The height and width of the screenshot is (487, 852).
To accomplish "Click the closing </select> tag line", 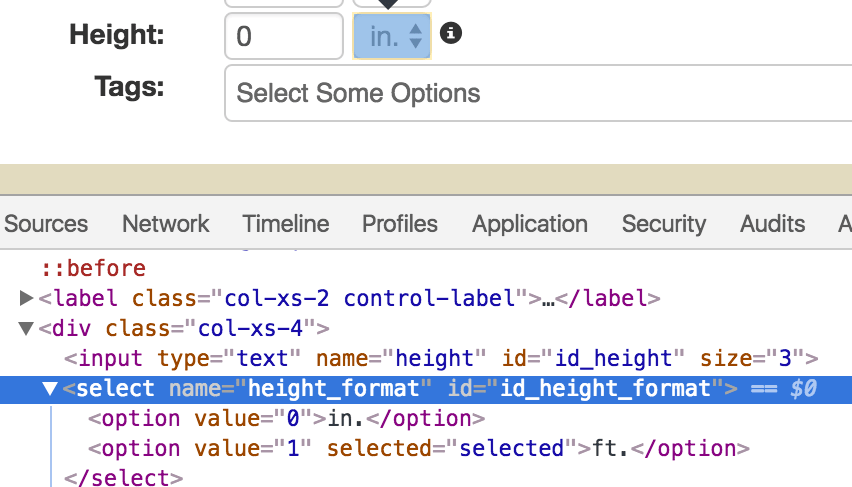I will 123,478.
